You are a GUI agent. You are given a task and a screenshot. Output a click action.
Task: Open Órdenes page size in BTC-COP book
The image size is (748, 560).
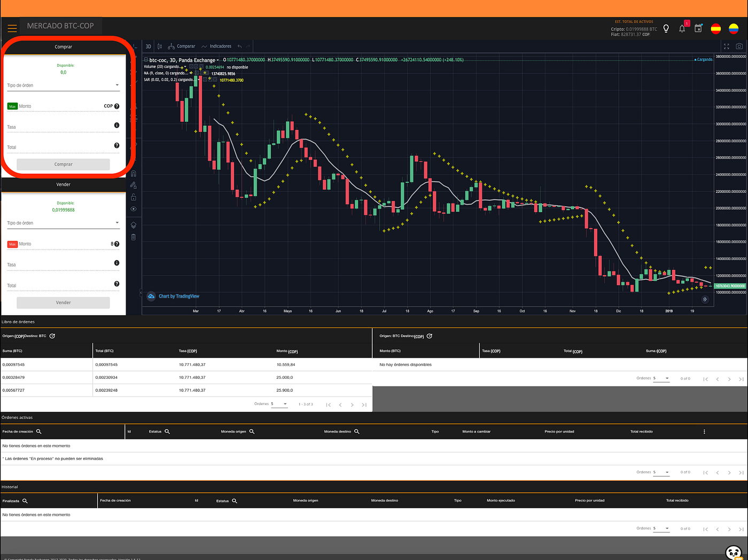(661, 378)
